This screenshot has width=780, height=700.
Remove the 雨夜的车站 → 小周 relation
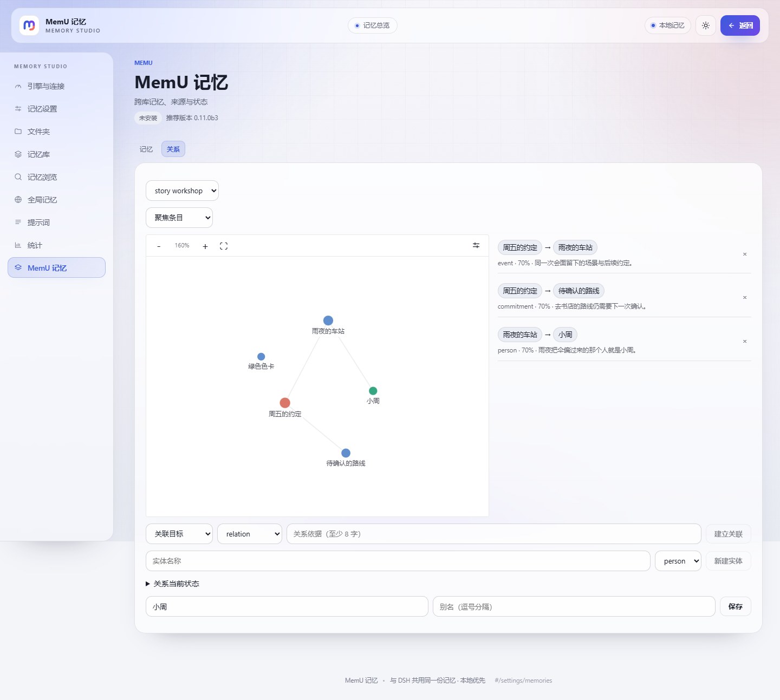(745, 341)
